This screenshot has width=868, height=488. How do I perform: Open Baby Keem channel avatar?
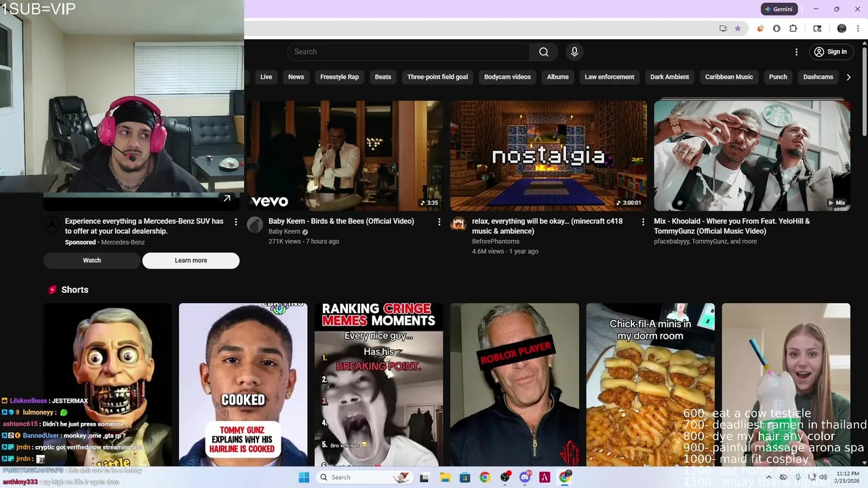coord(255,225)
